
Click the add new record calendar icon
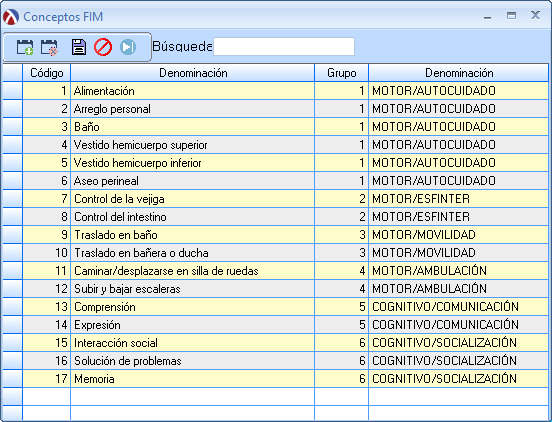tap(25, 47)
